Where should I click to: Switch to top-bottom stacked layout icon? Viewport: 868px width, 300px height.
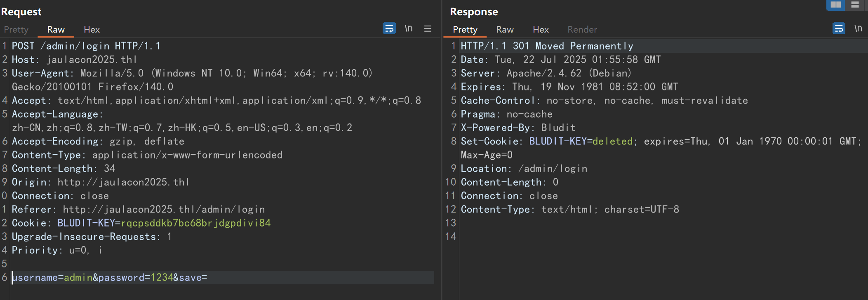click(855, 5)
